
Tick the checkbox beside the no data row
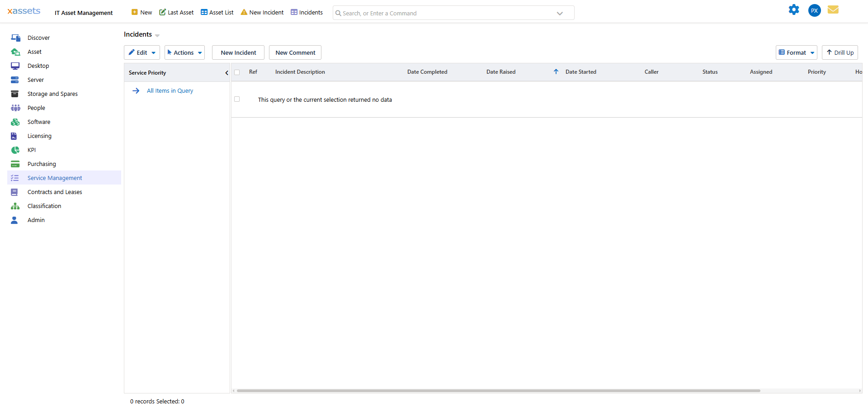(x=237, y=99)
